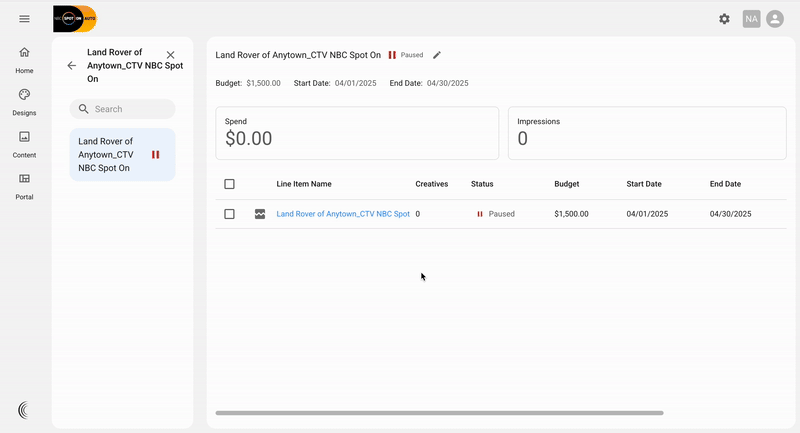The image size is (800, 433).
Task: Edit campaign with the pencil icon
Action: [437, 55]
